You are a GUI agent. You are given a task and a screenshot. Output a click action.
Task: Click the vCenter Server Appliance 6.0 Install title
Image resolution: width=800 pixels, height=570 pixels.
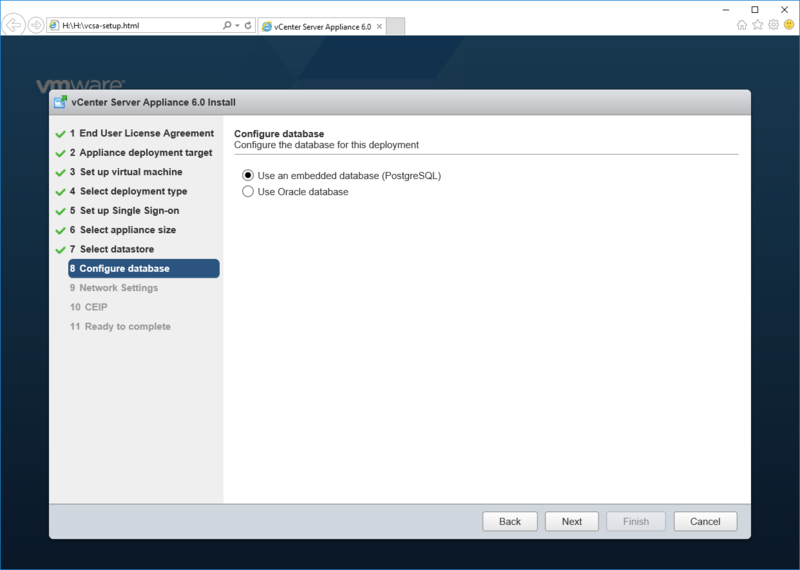point(154,102)
